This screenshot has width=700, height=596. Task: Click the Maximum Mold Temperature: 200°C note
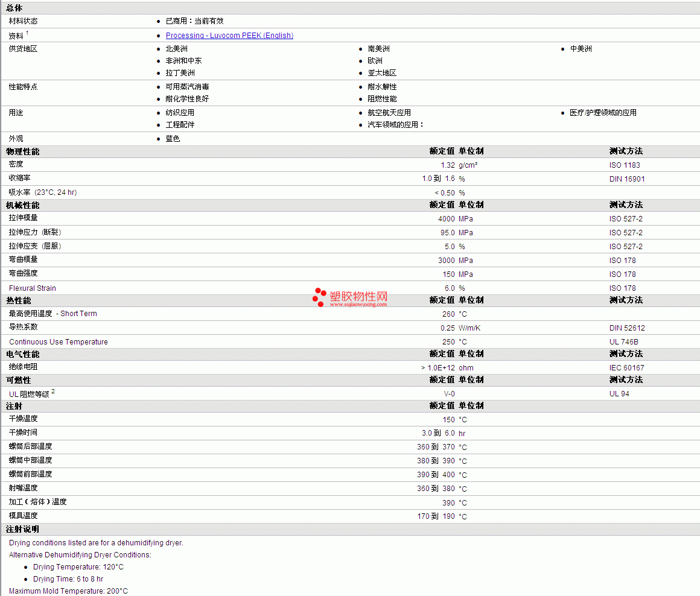click(x=68, y=591)
